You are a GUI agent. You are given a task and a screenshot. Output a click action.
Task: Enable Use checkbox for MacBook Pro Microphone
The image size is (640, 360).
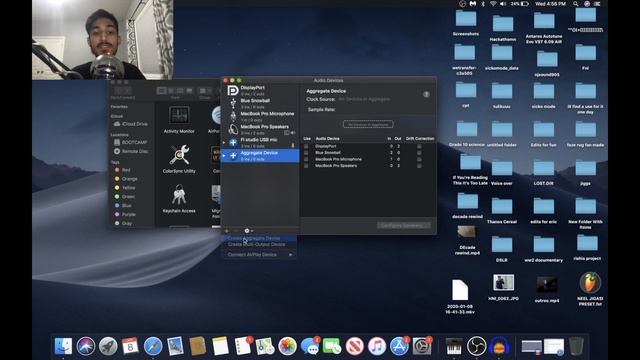click(x=306, y=159)
